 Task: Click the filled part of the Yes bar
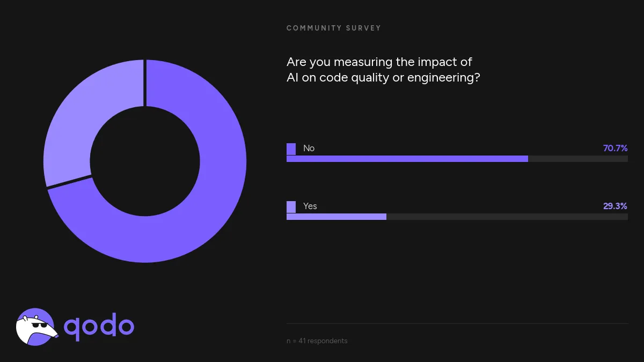(x=336, y=217)
